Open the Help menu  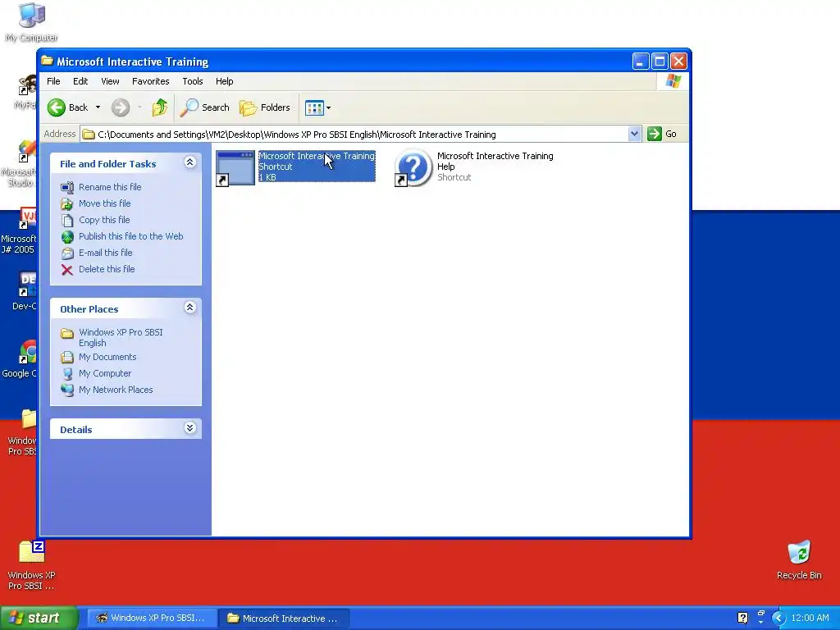(225, 81)
